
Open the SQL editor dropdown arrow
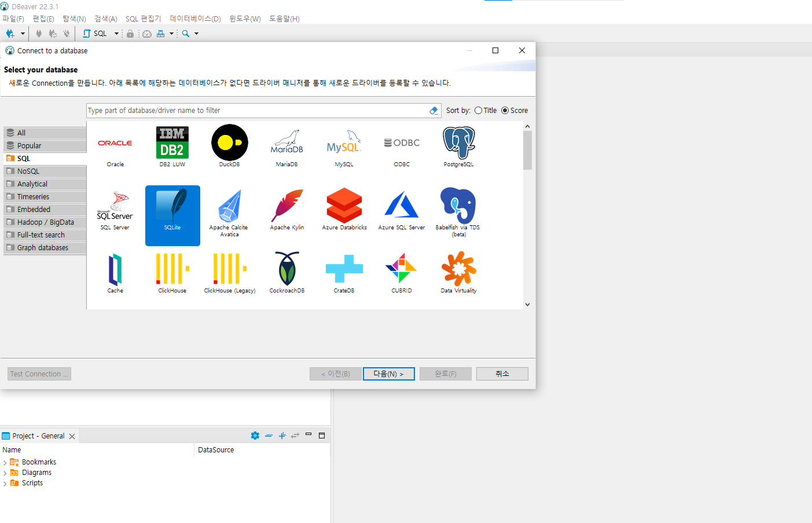[x=116, y=34]
